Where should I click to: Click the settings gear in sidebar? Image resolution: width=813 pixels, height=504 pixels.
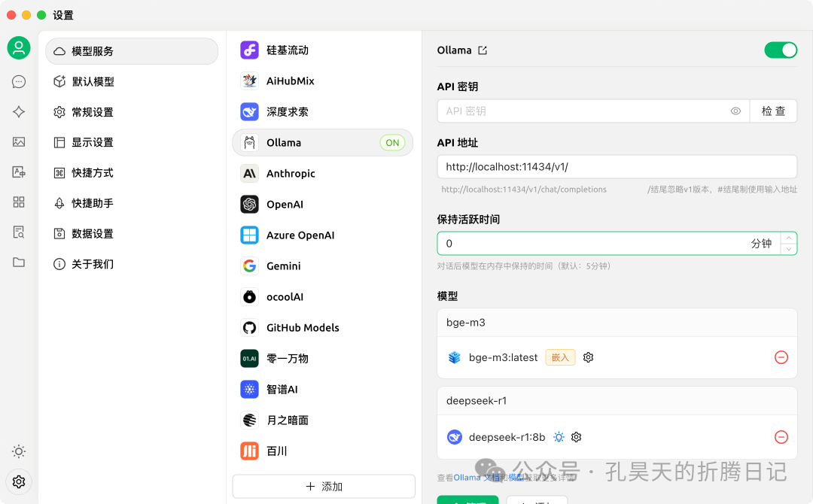point(19,481)
